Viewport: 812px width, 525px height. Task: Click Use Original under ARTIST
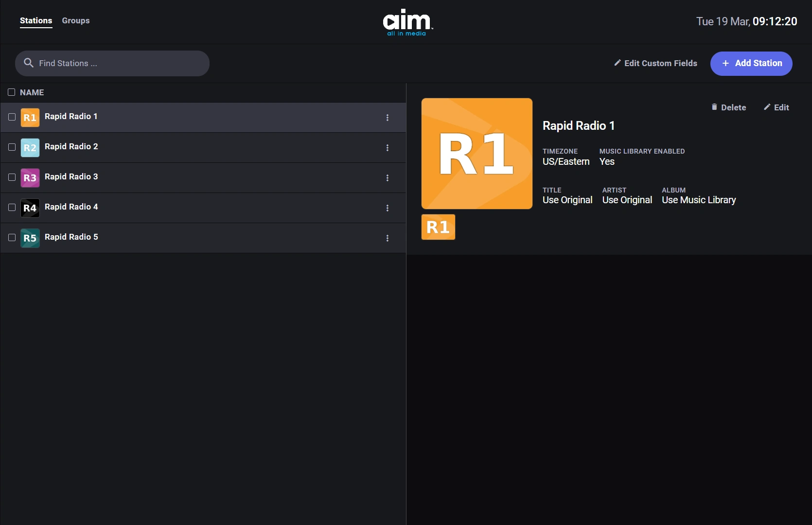coord(627,200)
